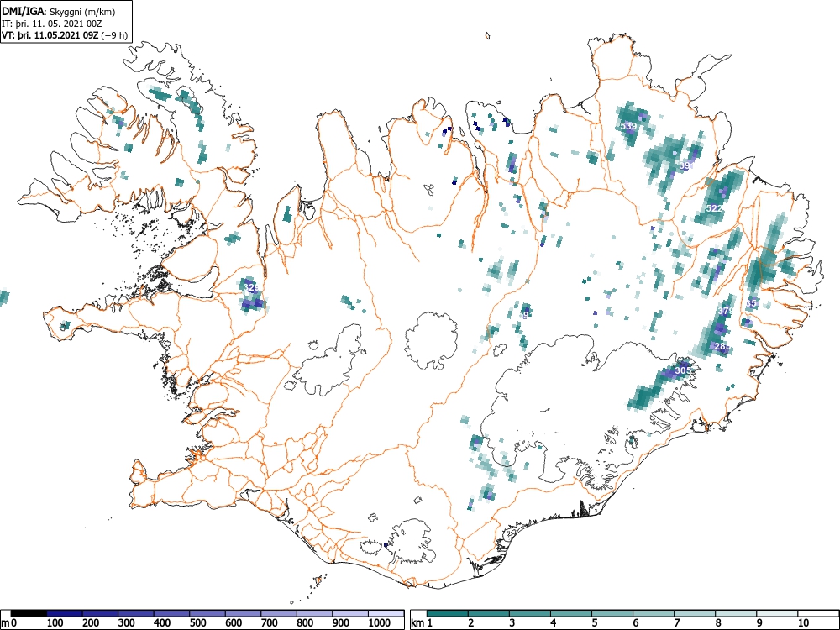Click the '100' label on meter scale

(x=55, y=623)
